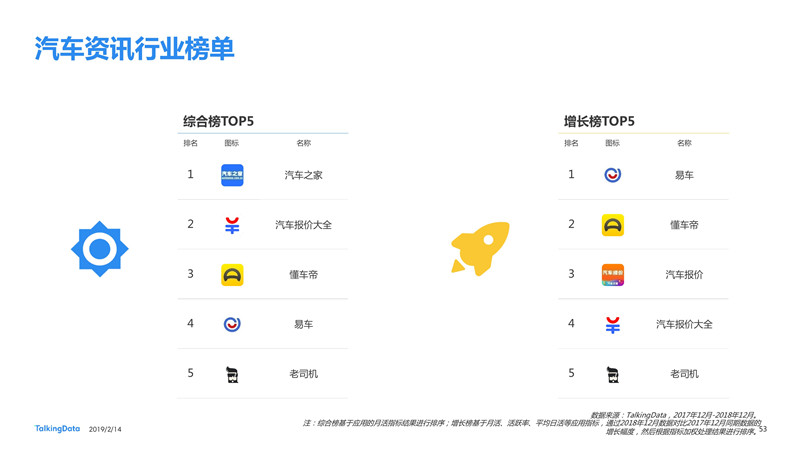The height and width of the screenshot is (449, 800).
Task: Select the 增长榜TOP5 heading
Action: (x=599, y=121)
